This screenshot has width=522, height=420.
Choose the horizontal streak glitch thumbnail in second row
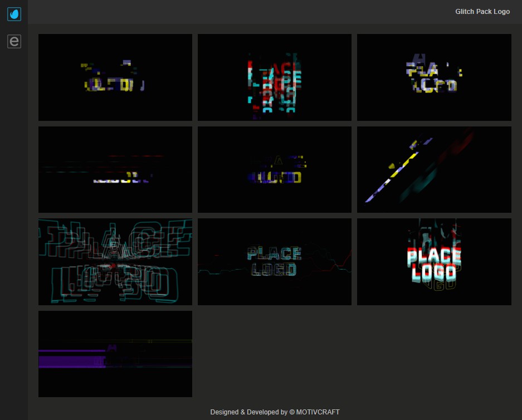coord(115,169)
